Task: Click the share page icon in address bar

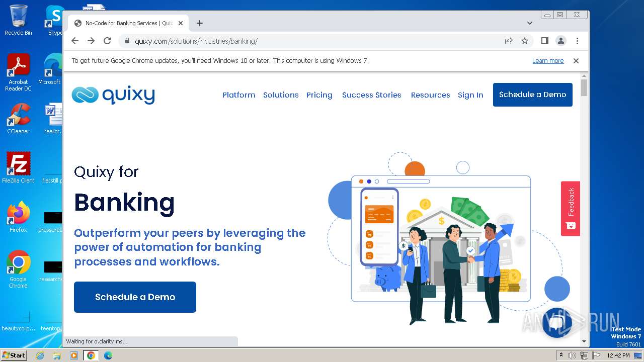Action: (509, 41)
